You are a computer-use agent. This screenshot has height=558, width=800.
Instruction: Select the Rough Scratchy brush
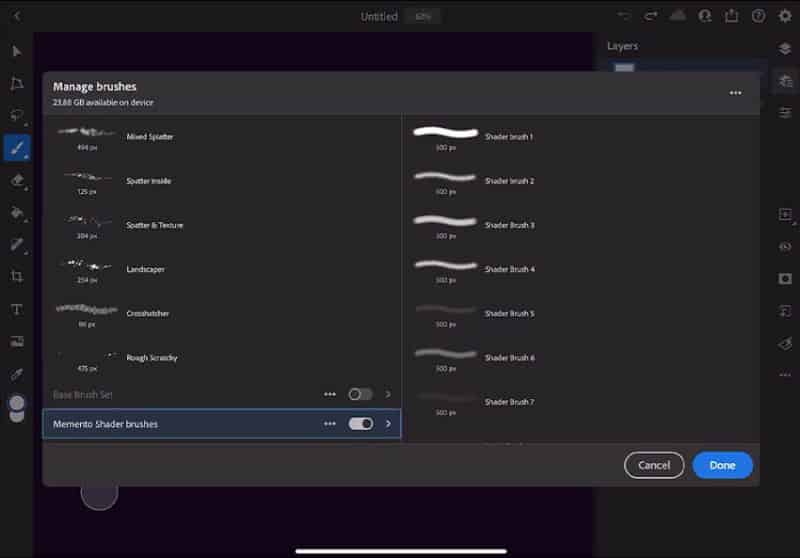[222, 359]
